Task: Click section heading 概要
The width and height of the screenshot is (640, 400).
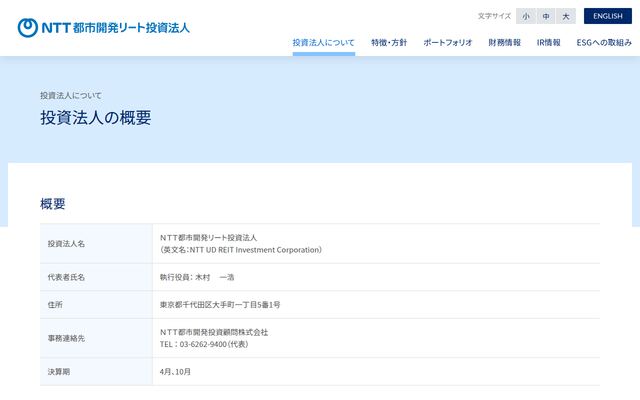Action: (x=53, y=204)
